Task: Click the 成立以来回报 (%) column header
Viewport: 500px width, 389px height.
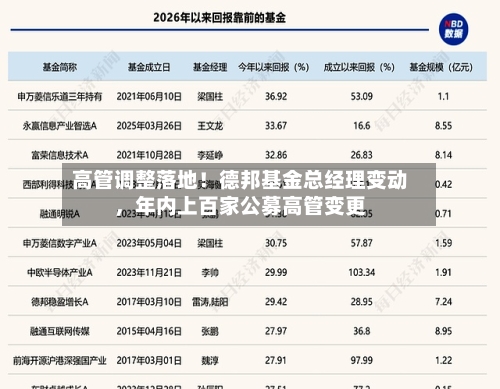Action: (359, 67)
